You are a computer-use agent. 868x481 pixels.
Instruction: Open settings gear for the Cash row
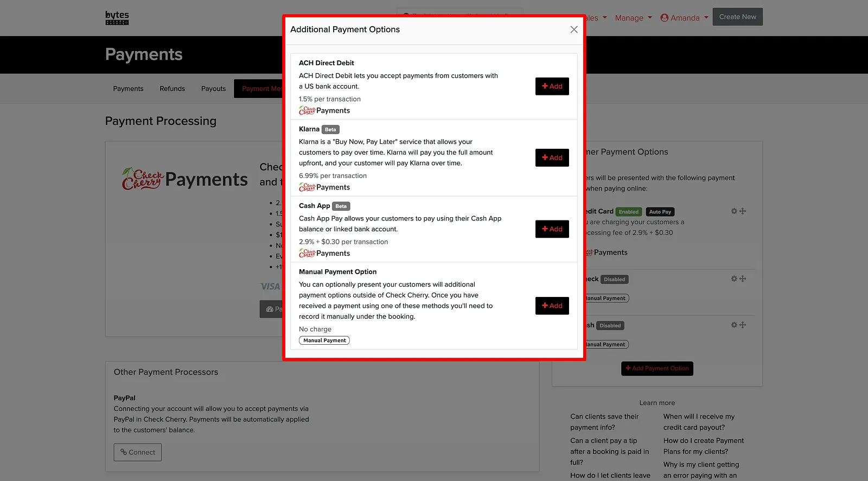click(x=734, y=325)
